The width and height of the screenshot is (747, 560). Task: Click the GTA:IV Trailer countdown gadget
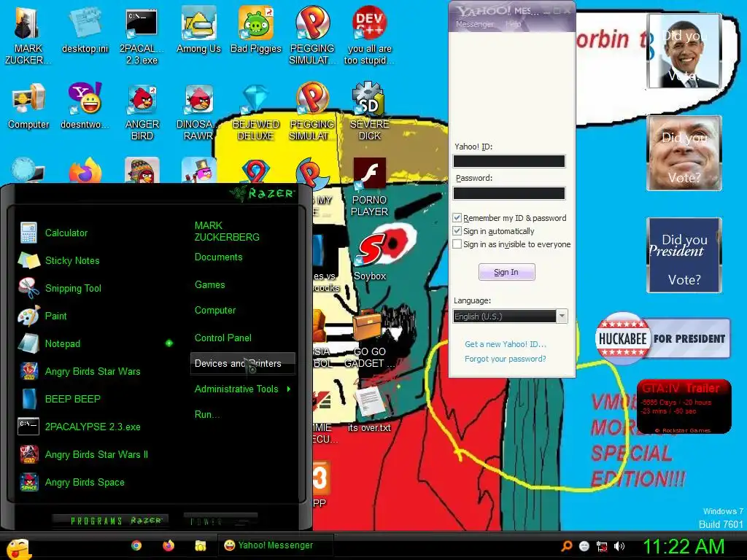click(x=684, y=406)
